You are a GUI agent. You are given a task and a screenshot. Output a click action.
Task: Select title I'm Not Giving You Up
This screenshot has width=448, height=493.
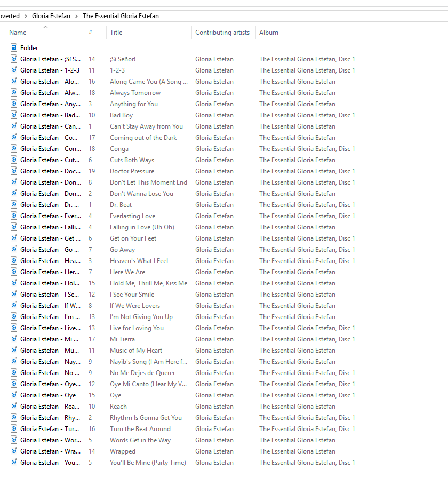tap(141, 317)
